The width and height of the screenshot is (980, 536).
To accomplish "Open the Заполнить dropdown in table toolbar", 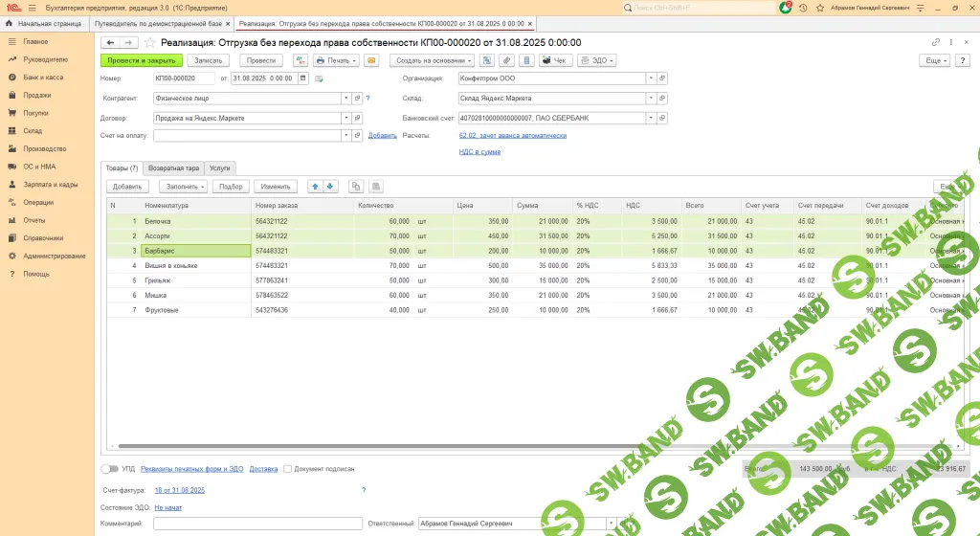I will [182, 187].
